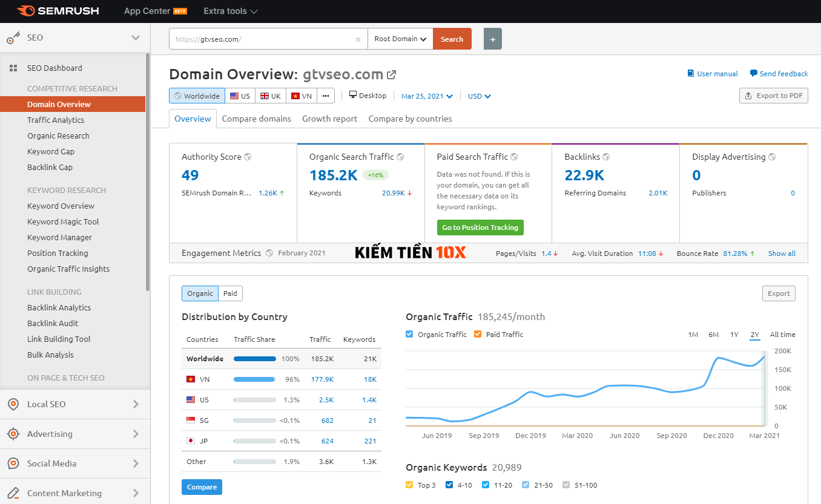Collapse the SEO sidebar section

[x=136, y=38]
